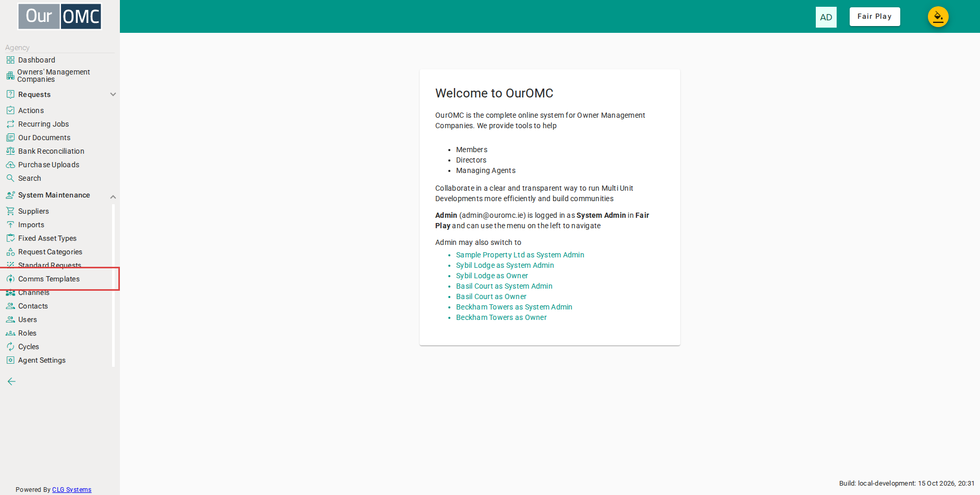Click the Cycles refresh icon

pos(10,346)
